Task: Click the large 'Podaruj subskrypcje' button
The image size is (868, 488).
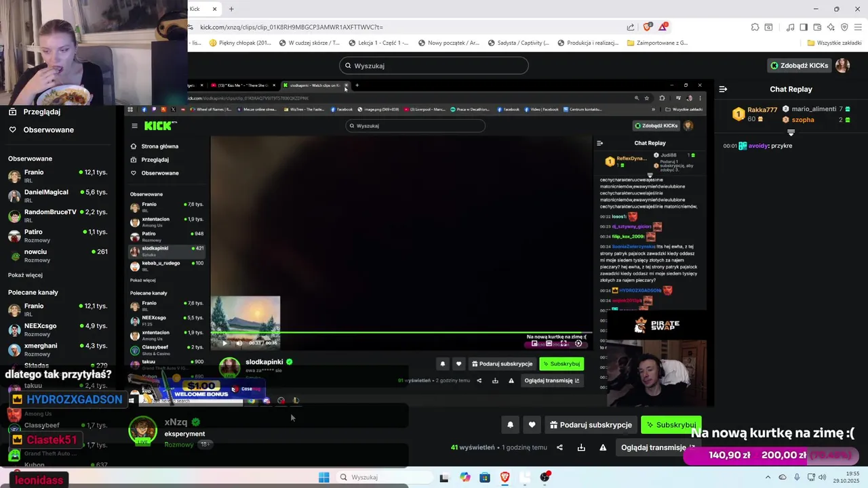Action: click(591, 425)
